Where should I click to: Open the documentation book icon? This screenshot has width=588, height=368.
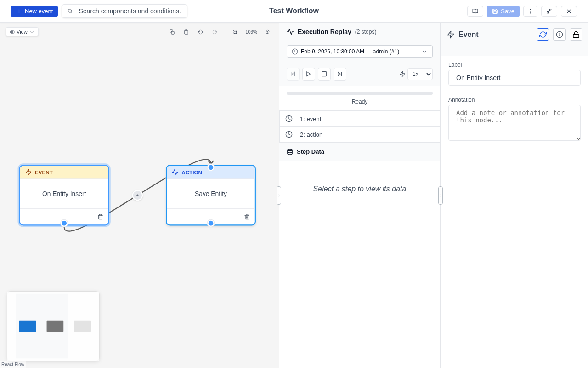(x=475, y=11)
